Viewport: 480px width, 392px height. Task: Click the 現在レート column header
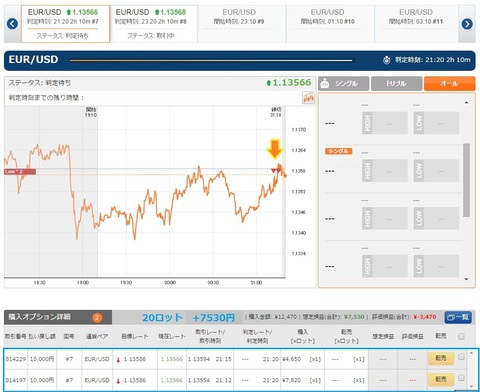[172, 336]
